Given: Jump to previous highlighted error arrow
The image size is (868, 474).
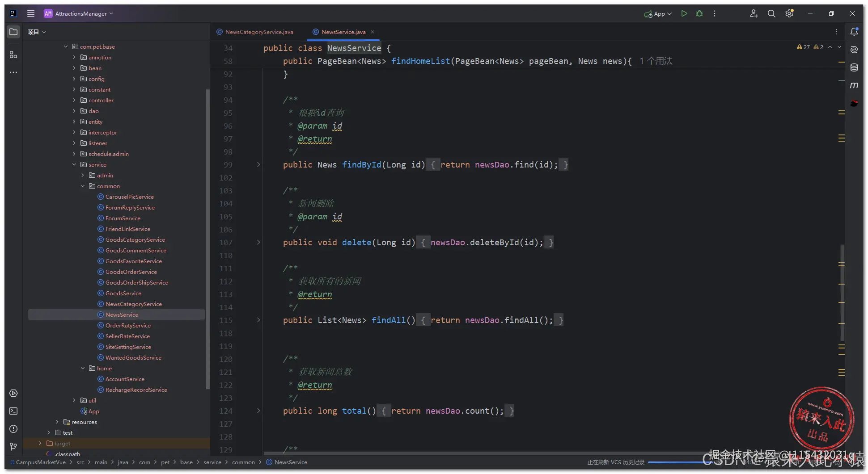Looking at the screenshot, I should click(830, 47).
